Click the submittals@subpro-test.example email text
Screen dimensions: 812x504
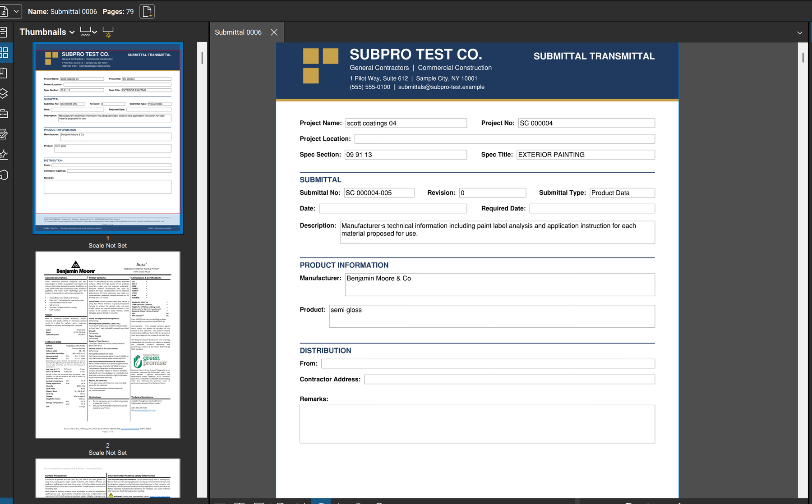coord(441,87)
